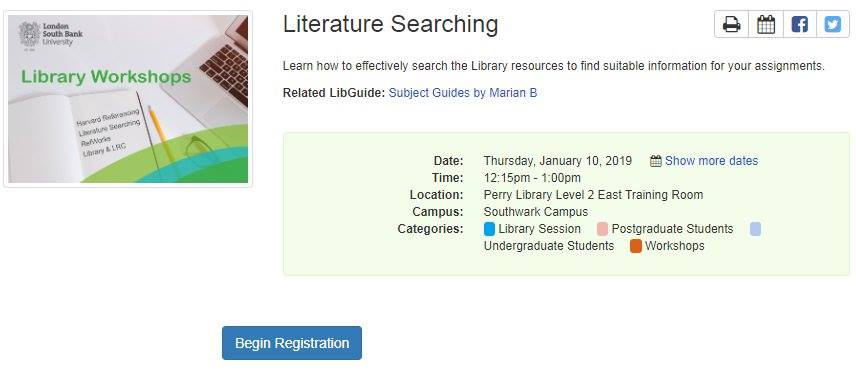Add event to calendar via calendar icon
856x370 pixels.
[x=766, y=25]
